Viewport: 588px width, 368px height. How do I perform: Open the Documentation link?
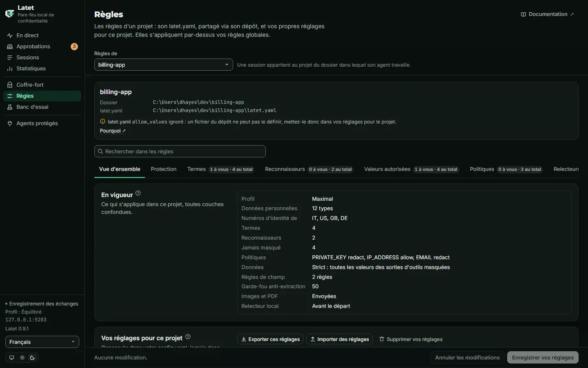(x=548, y=14)
